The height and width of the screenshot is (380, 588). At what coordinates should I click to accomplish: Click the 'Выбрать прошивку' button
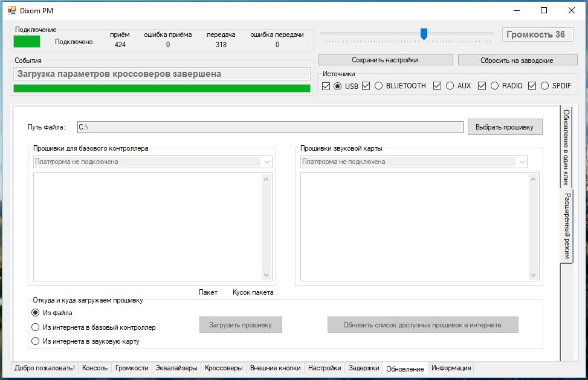click(505, 127)
